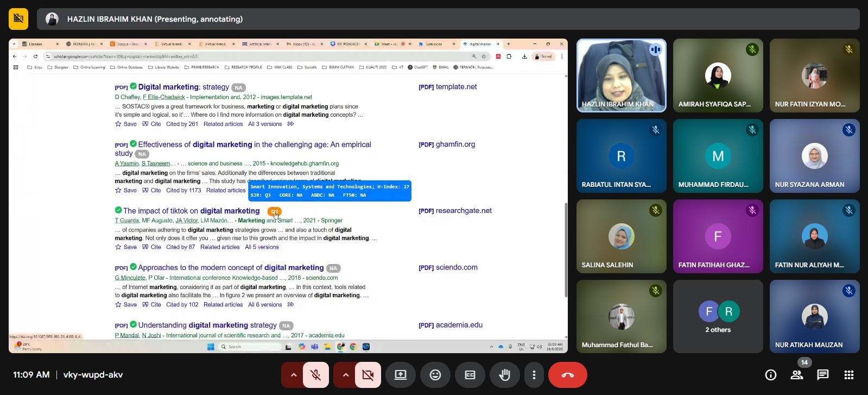Open author 'D Chaffey' coauthor F Ellis-Chadwick link
Viewport: 868px width, 395px height.
pyautogui.click(x=164, y=97)
